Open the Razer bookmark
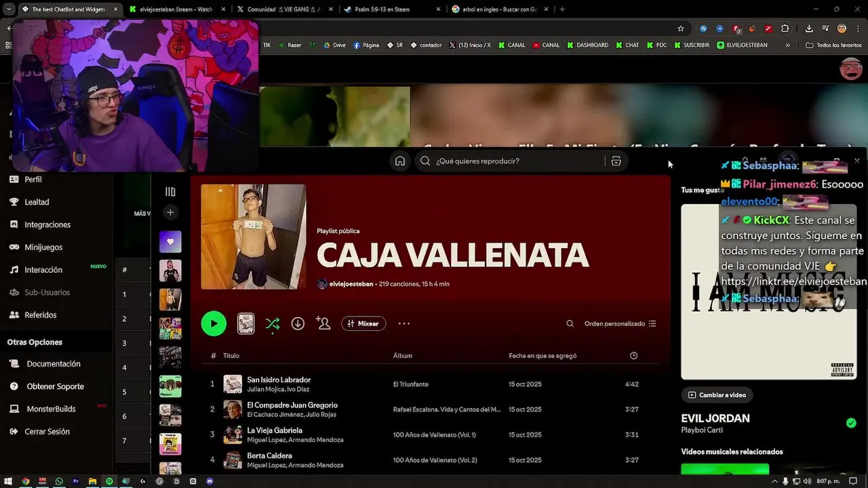 pos(288,45)
